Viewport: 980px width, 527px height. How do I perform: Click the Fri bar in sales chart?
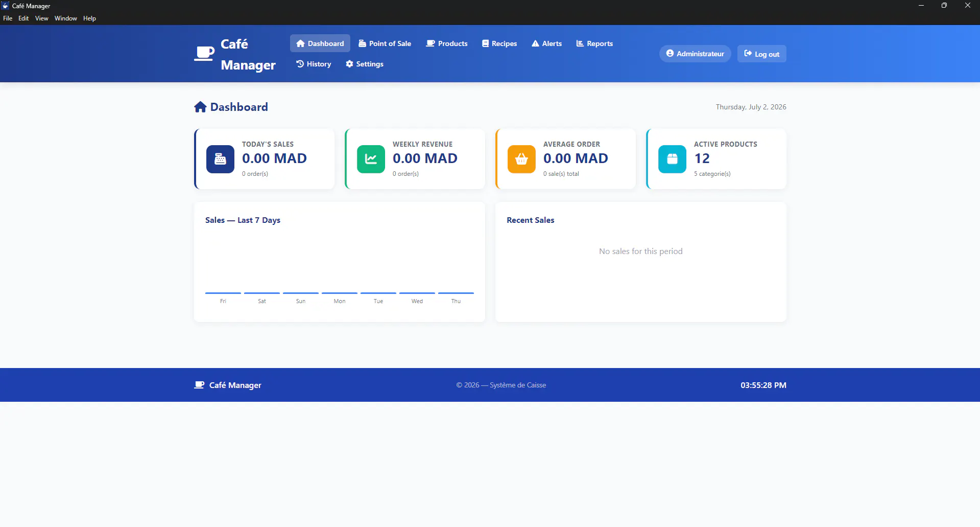coord(223,293)
